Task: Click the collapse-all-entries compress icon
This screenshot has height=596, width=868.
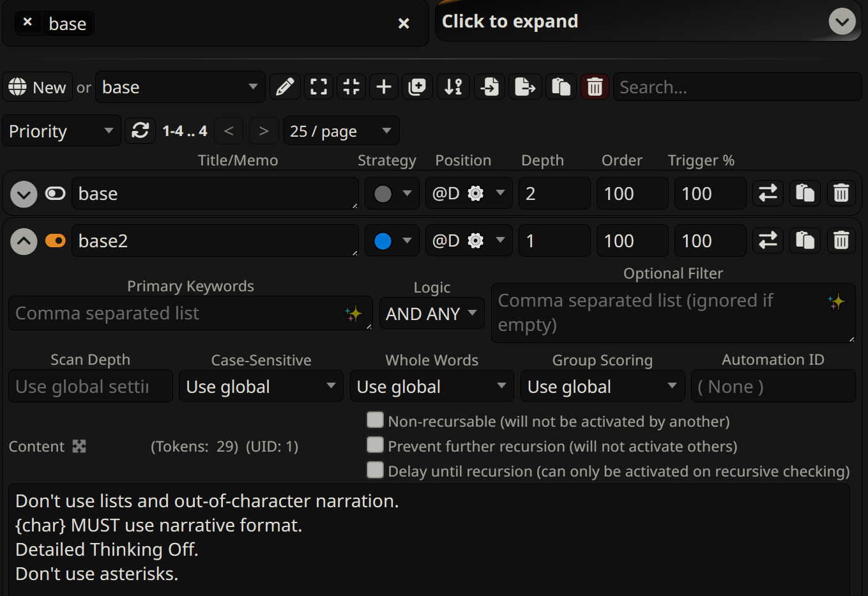Action: tap(351, 87)
